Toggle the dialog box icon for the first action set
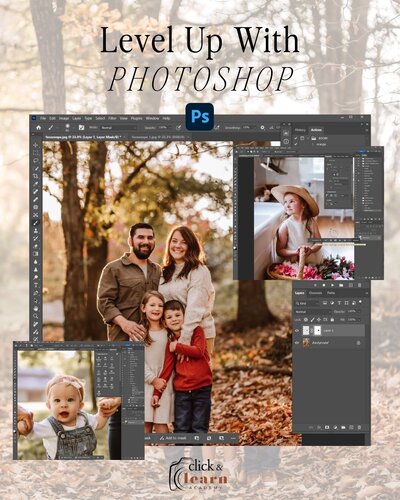400x500 pixels. [302, 138]
